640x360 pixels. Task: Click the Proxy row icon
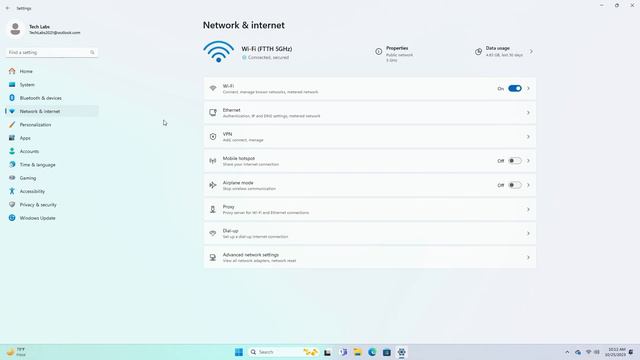coord(213,209)
